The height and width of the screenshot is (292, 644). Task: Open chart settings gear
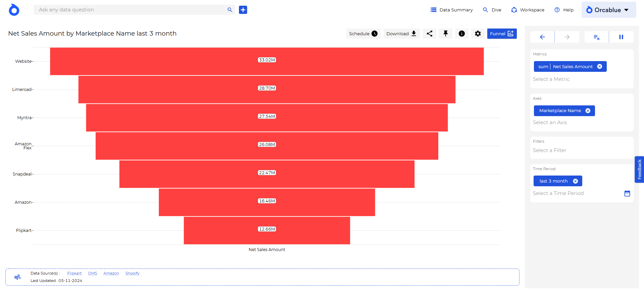[x=478, y=34]
